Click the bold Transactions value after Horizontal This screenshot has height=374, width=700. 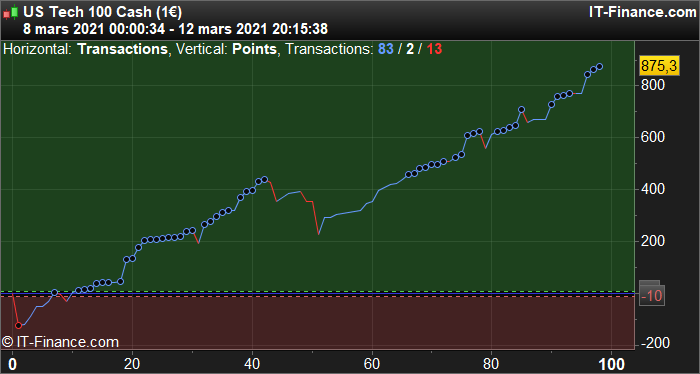point(122,49)
